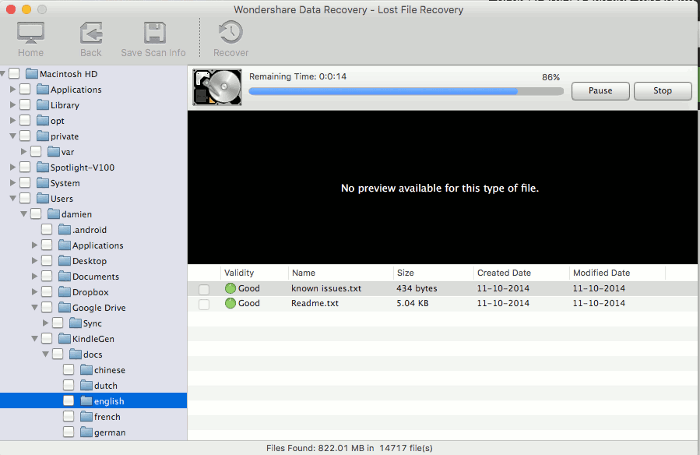Select the known issues.txt file checkbox
The width and height of the screenshot is (700, 455).
click(204, 289)
